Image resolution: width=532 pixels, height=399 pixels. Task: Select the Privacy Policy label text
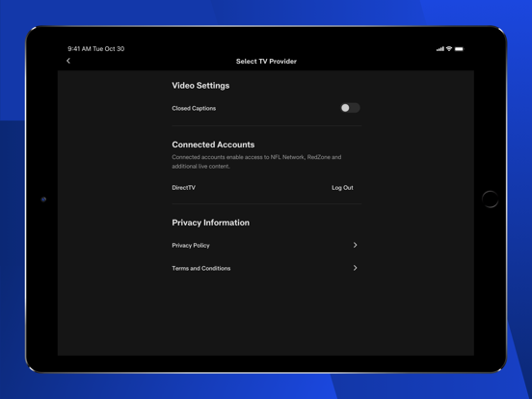(x=191, y=246)
